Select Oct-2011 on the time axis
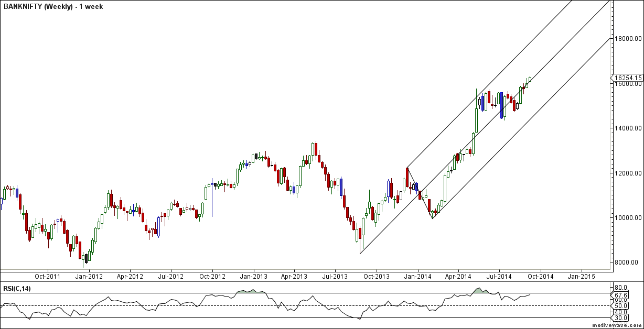 [x=47, y=276]
